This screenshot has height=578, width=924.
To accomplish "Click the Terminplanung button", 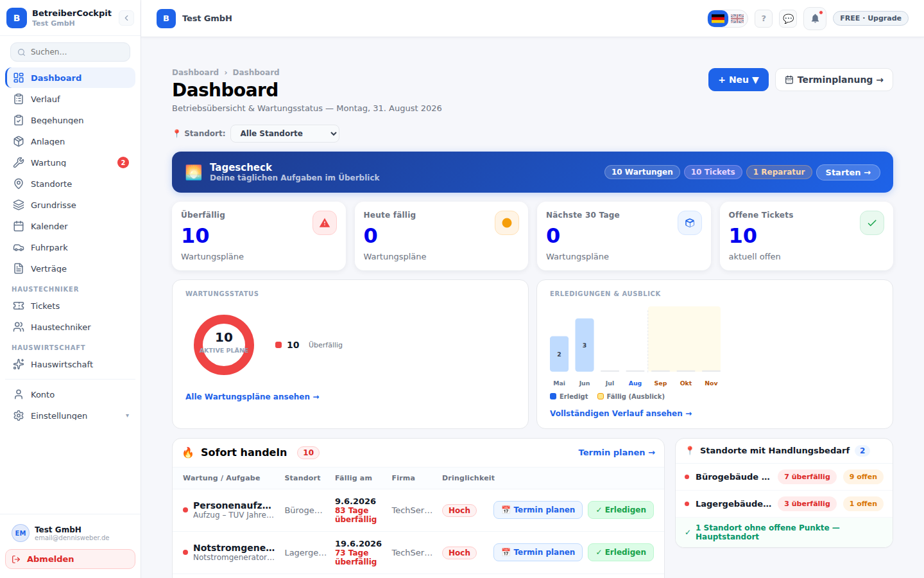I will (834, 80).
